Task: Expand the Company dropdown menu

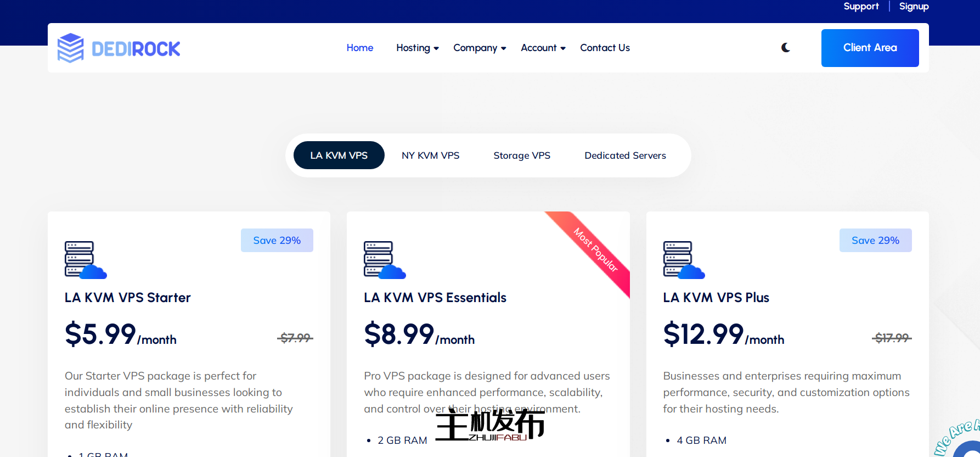Action: click(480, 48)
